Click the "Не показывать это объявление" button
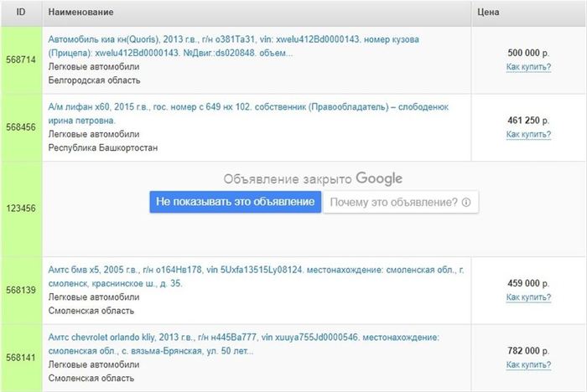The image size is (587, 392). click(235, 202)
